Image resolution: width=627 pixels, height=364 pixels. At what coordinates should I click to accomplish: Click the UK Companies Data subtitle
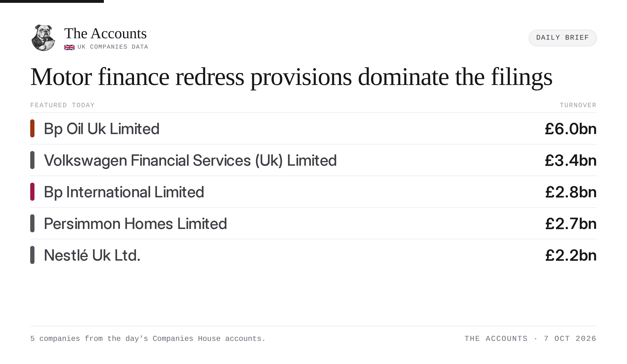pos(113,47)
